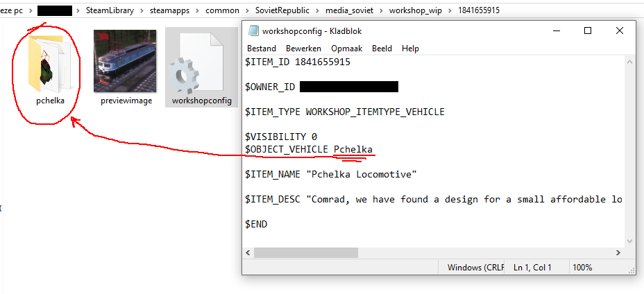Open the Opmaak menu

pyautogui.click(x=347, y=49)
